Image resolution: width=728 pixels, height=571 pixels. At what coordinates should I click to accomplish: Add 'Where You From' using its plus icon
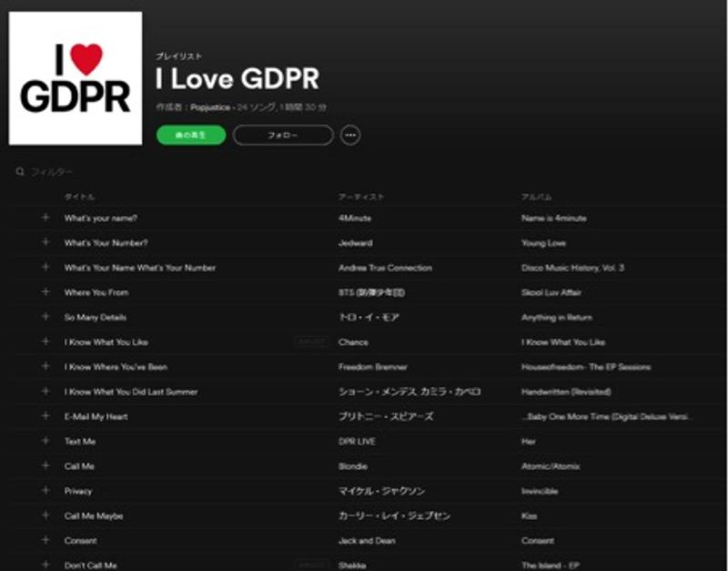click(45, 291)
